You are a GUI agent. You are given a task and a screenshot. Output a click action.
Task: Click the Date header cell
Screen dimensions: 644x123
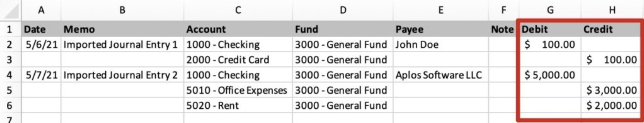[x=41, y=29]
